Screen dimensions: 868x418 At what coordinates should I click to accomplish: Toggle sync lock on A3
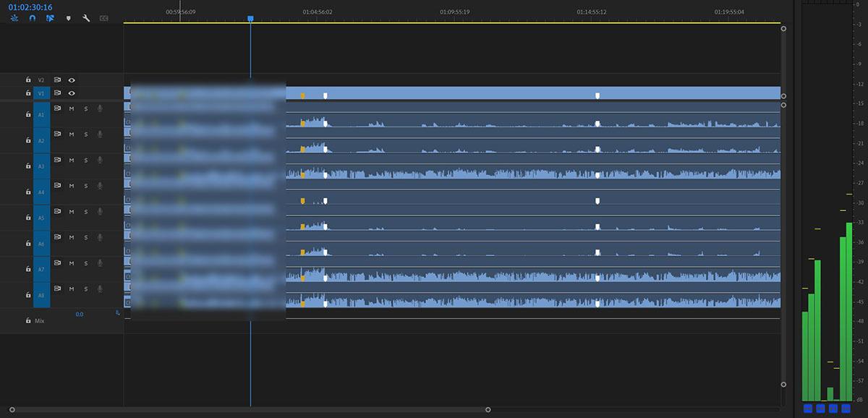point(57,159)
